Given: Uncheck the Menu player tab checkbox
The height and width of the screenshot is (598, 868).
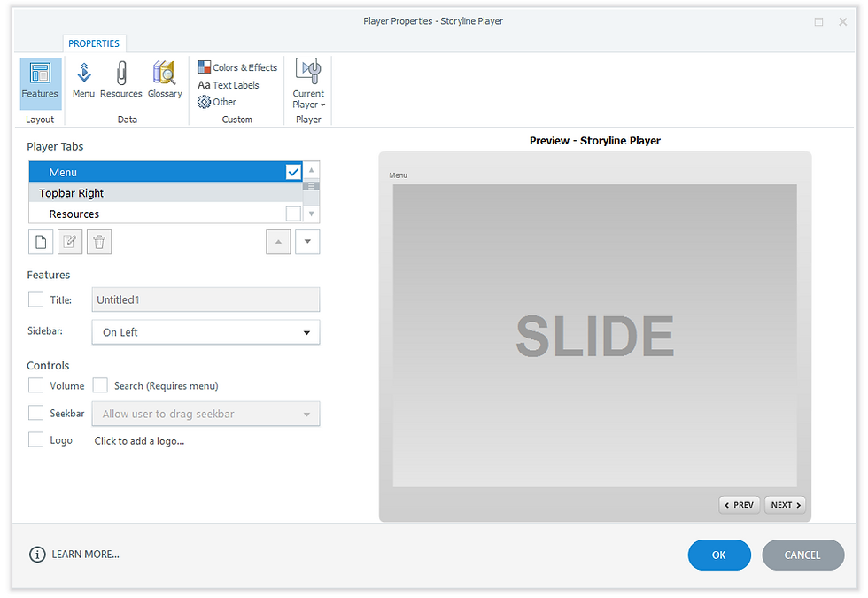Looking at the screenshot, I should (293, 172).
